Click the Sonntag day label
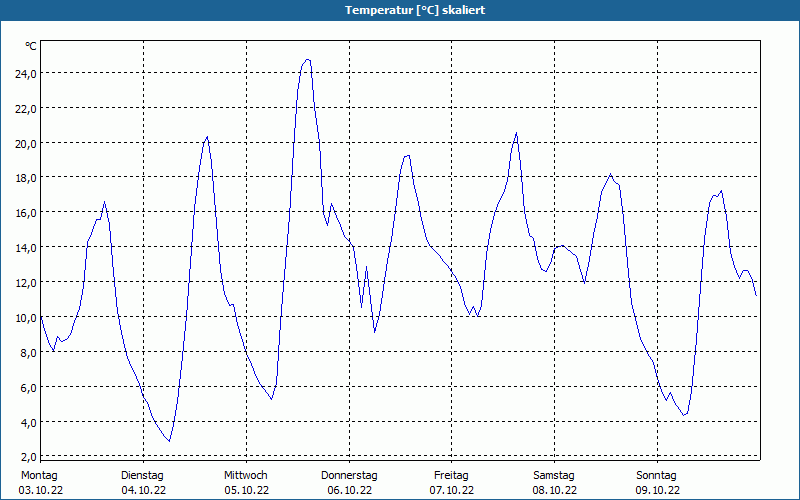 point(656,476)
